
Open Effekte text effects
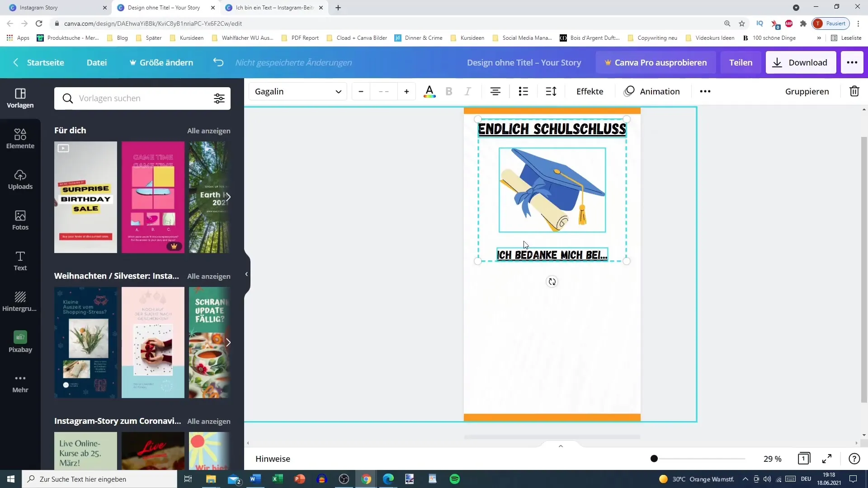coord(590,91)
